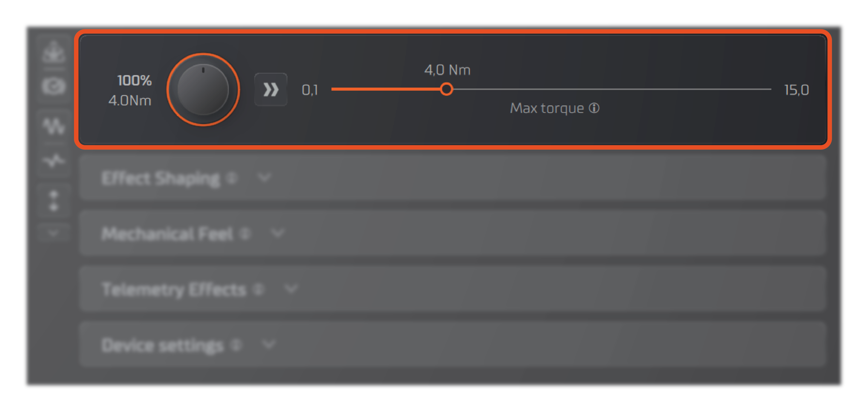Click the Device settings section title
The width and height of the screenshot is (868, 412).
click(x=162, y=345)
